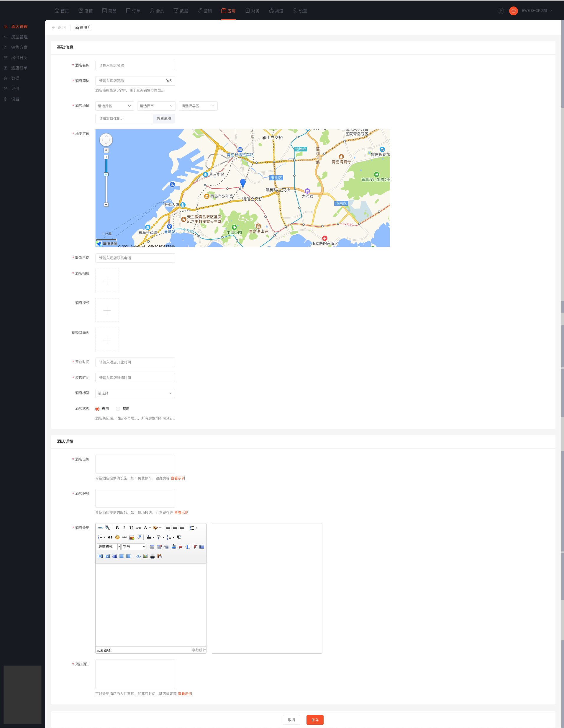Click the editor print icon
The width and height of the screenshot is (564, 728).
(153, 556)
